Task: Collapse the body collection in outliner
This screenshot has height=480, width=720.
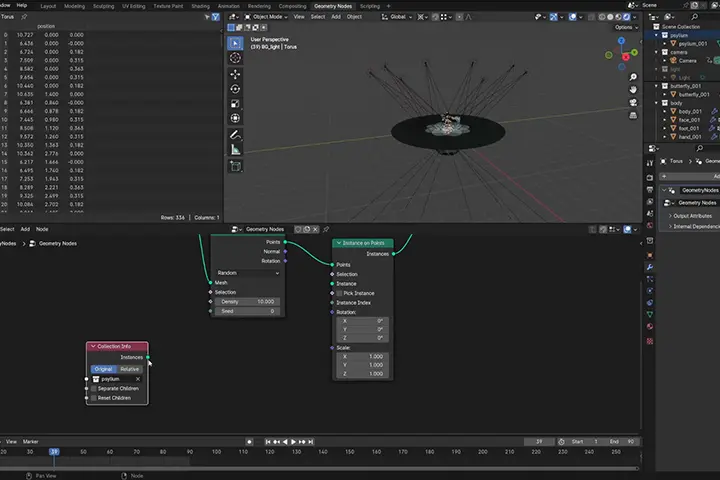Action: [x=656, y=103]
